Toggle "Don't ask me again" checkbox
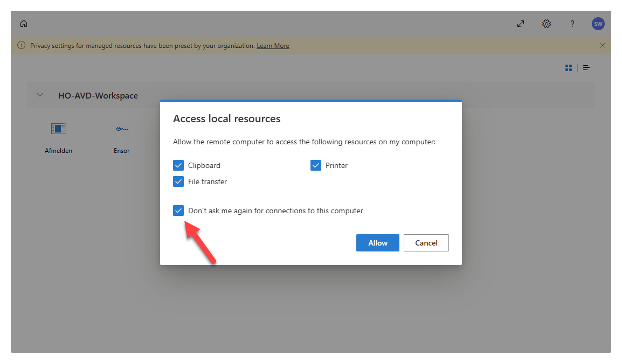 click(x=178, y=211)
